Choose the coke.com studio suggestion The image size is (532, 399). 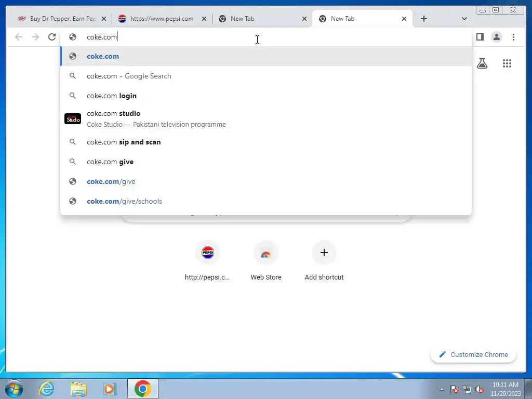(x=265, y=119)
